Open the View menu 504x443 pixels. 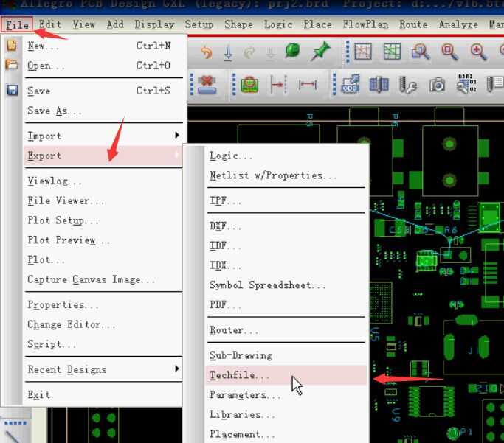[x=83, y=24]
